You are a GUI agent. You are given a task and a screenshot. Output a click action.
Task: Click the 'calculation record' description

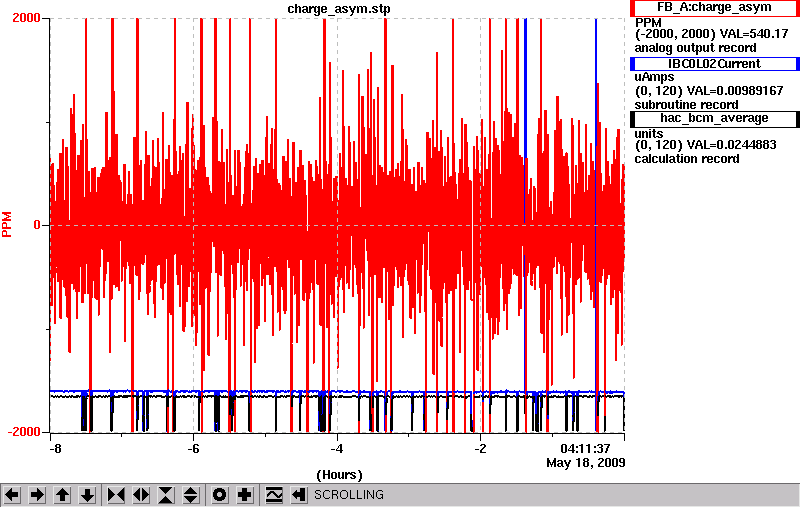click(687, 159)
